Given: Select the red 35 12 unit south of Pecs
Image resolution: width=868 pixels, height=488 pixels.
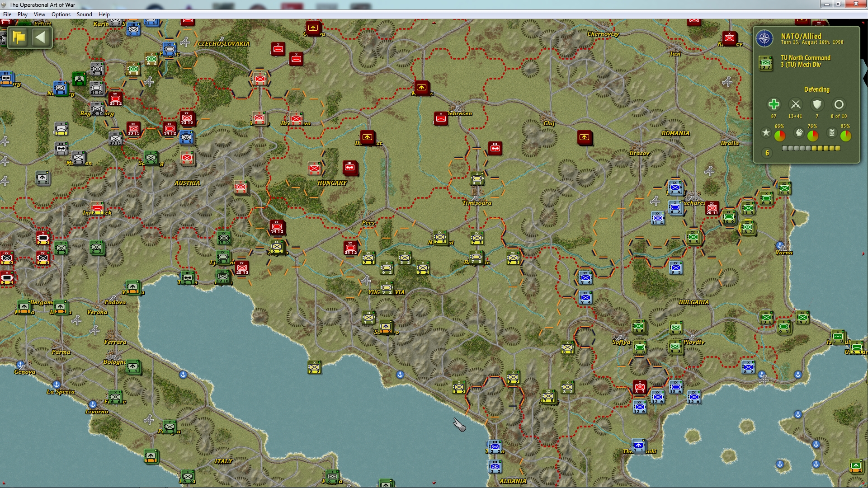Looking at the screenshot, I should pyautogui.click(x=350, y=248).
